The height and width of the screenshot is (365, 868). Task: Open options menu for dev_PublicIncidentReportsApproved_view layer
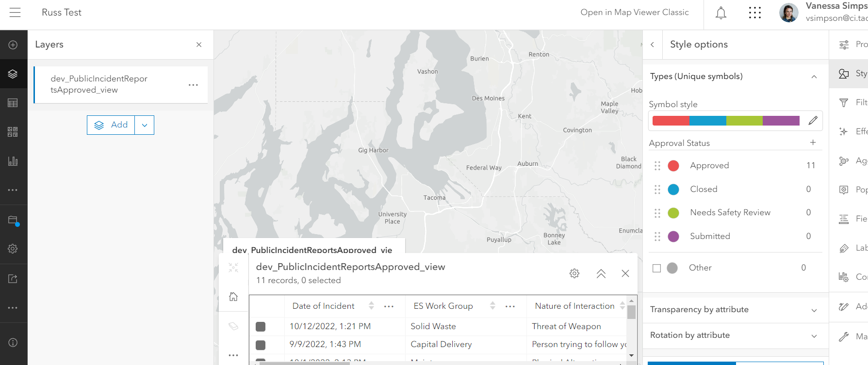(193, 85)
